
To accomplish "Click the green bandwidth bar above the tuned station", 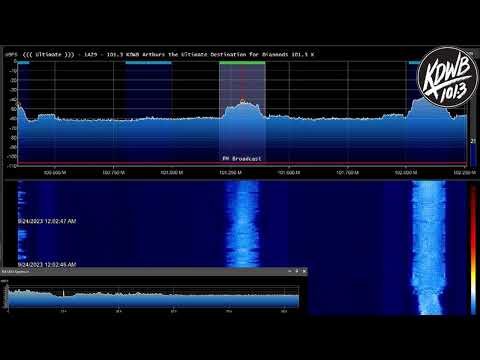I will 242,63.
